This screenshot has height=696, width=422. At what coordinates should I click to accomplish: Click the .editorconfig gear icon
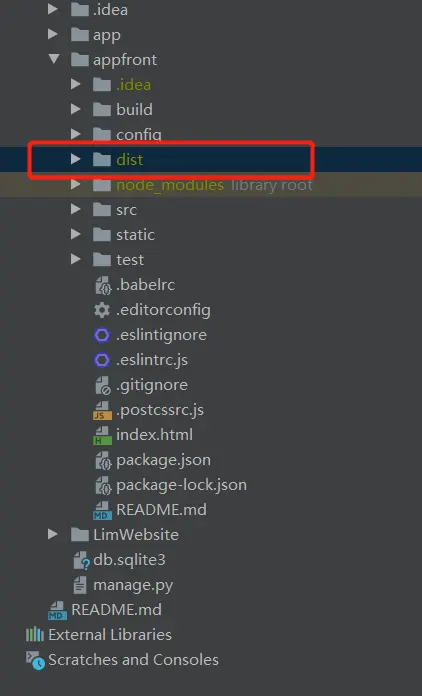pos(102,310)
